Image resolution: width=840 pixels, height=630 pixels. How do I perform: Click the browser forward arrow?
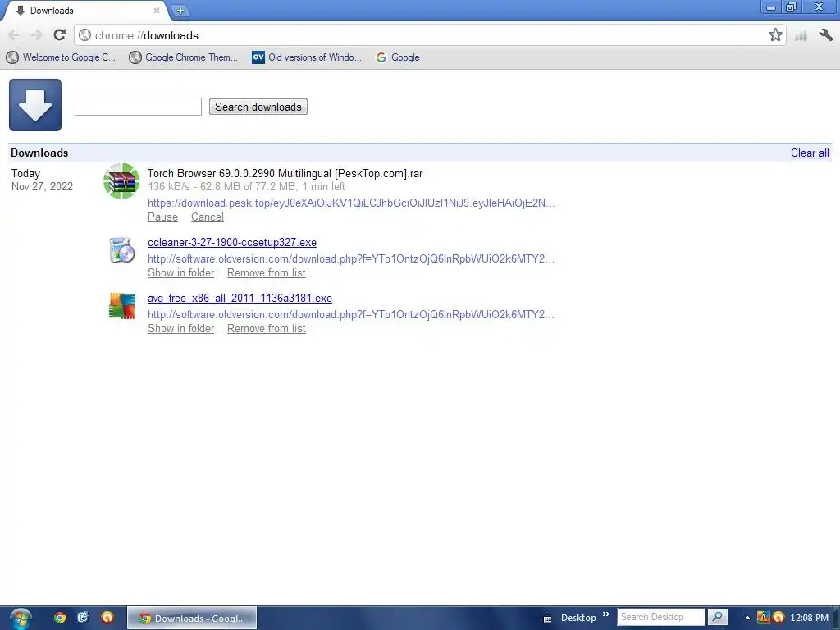point(36,35)
